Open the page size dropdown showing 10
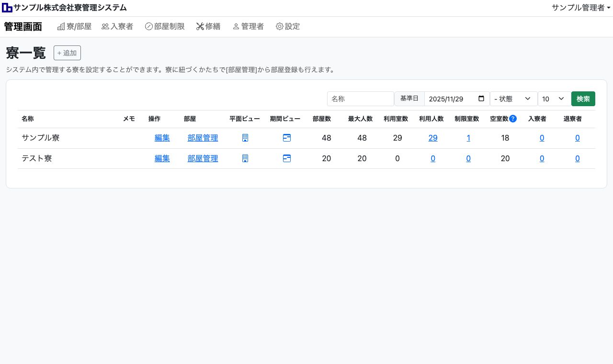The width and height of the screenshot is (613, 364). [554, 99]
